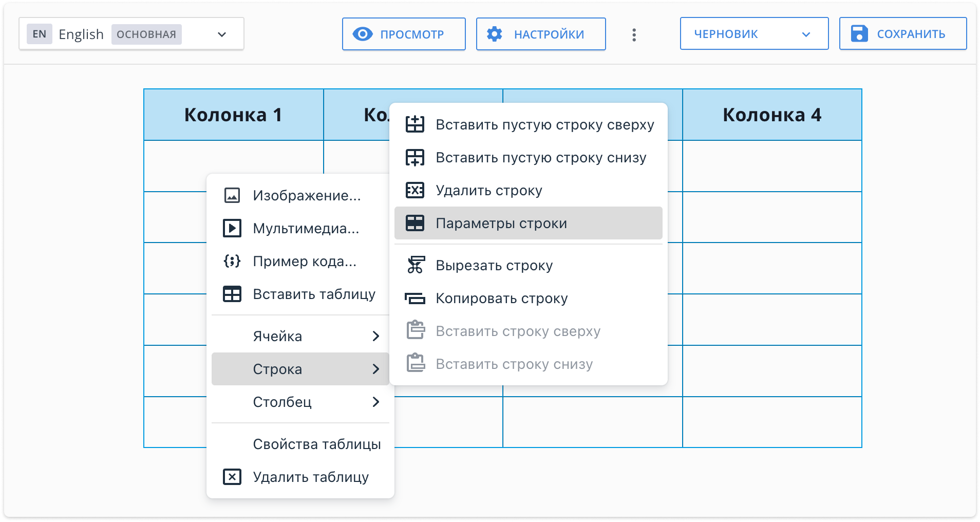Click the scissors icon for Вырезать строку
This screenshot has height=522, width=980.
click(416, 265)
